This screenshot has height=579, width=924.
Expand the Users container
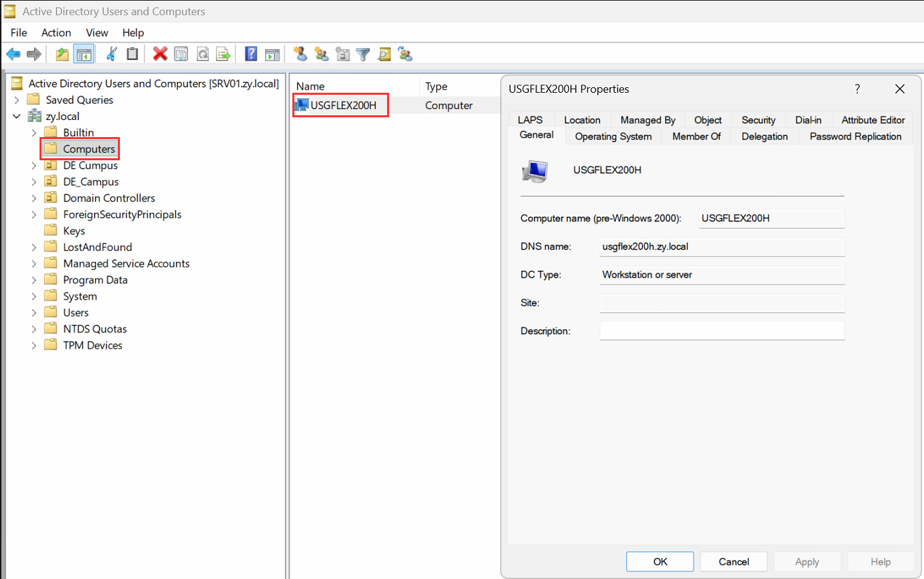(34, 313)
